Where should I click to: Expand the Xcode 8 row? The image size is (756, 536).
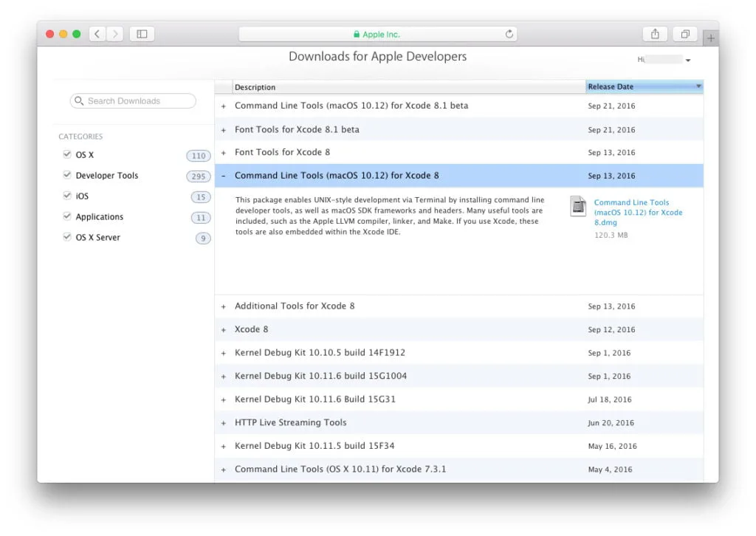click(223, 330)
